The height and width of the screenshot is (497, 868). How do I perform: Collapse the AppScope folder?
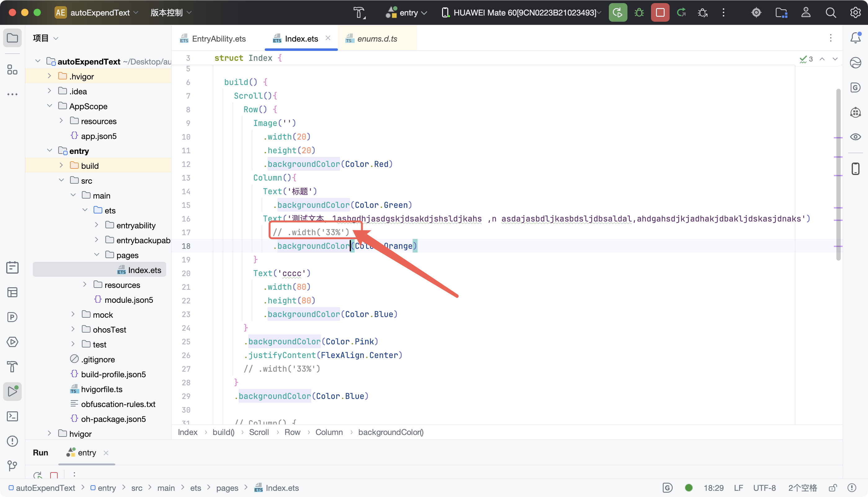pyautogui.click(x=50, y=106)
